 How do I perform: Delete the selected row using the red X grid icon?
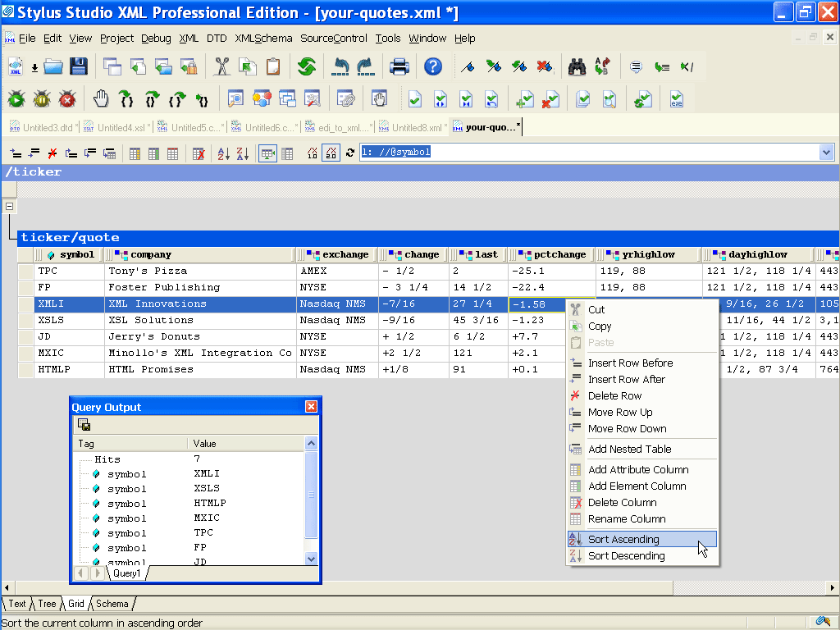tap(199, 153)
